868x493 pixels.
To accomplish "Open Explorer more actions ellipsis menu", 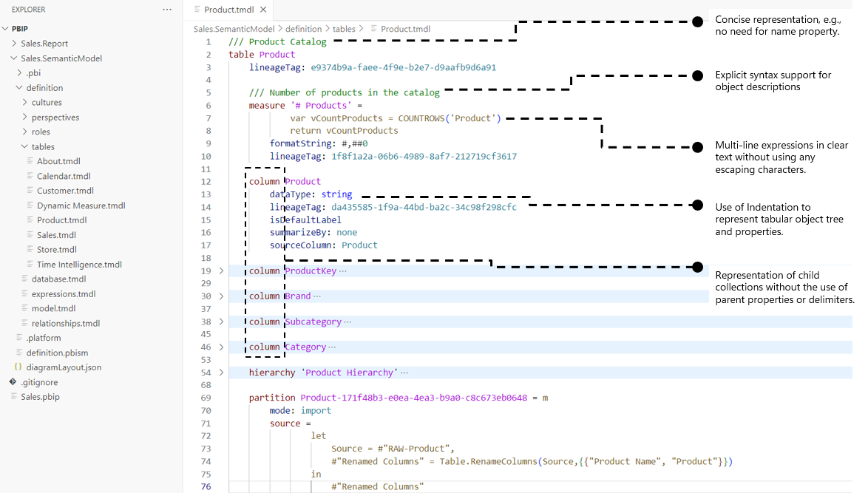I will (167, 10).
